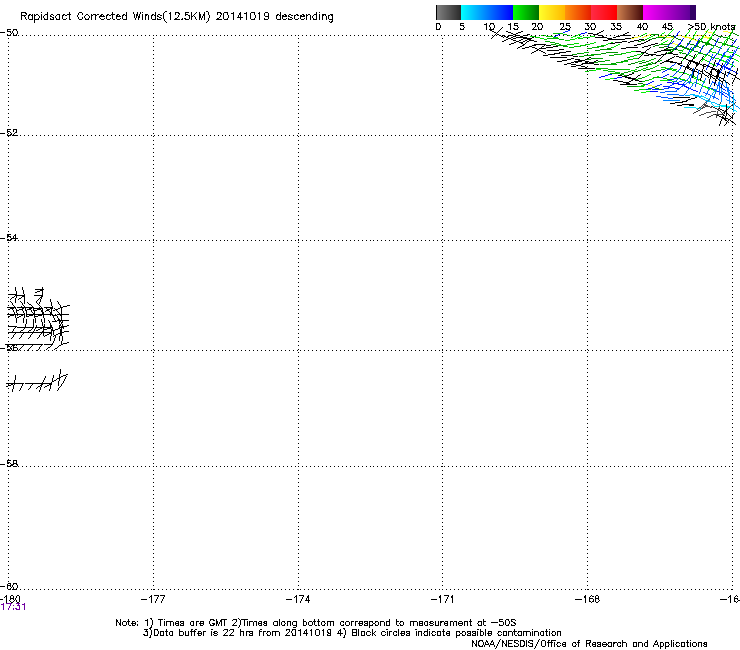This screenshot has height=650, width=740.
Task: Click the ">50 knots" scale label
Action: tap(712, 27)
